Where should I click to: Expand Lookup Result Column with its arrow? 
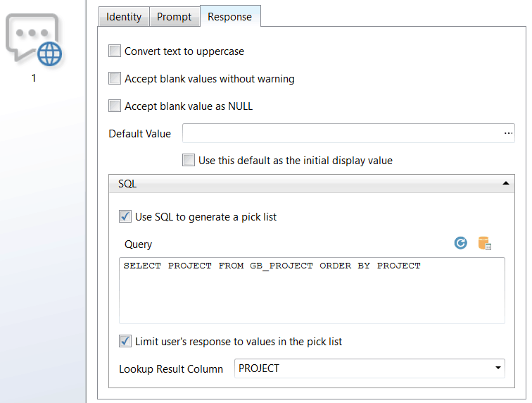(498, 368)
